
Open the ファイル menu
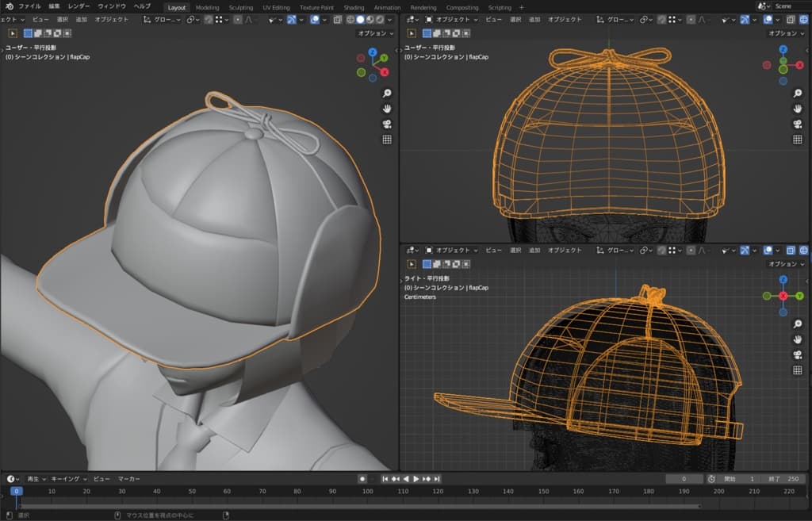(29, 6)
